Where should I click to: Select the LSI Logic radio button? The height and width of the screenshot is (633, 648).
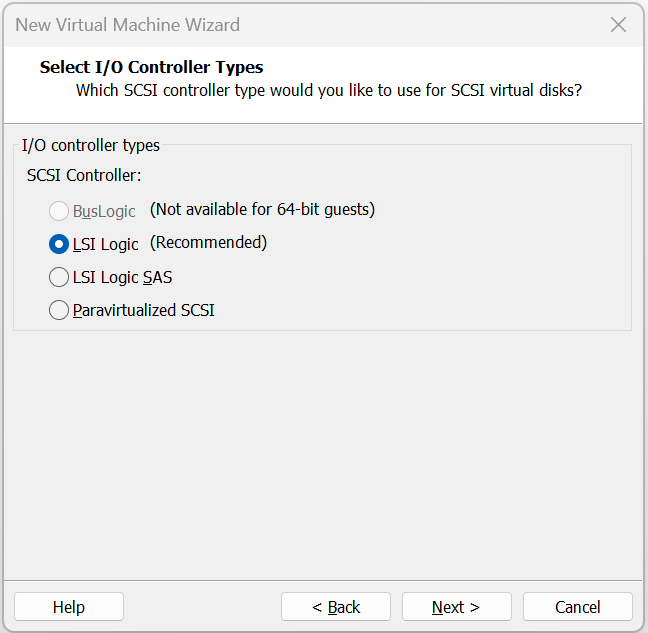[59, 244]
